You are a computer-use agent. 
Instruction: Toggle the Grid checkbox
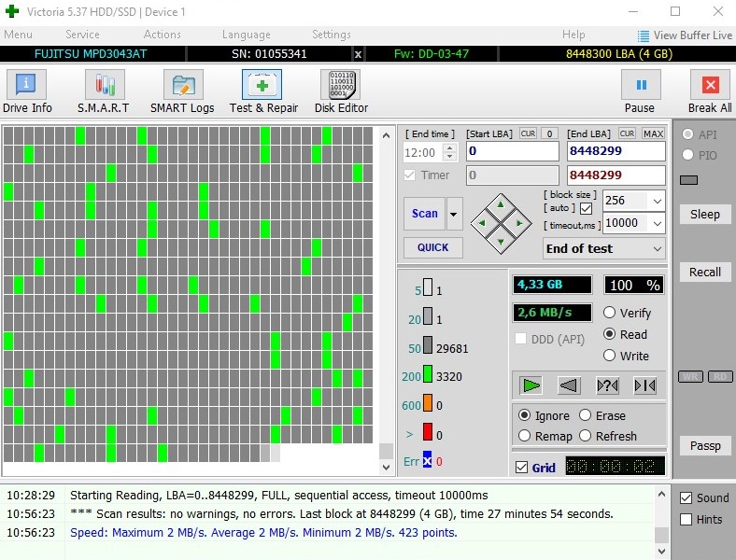pyautogui.click(x=521, y=468)
